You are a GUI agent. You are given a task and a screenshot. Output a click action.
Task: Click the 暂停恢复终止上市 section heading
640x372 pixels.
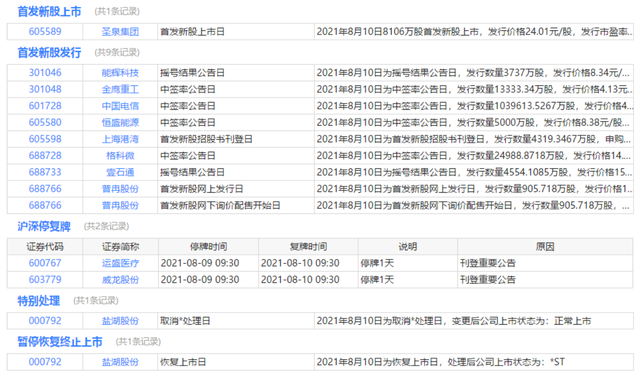point(60,342)
